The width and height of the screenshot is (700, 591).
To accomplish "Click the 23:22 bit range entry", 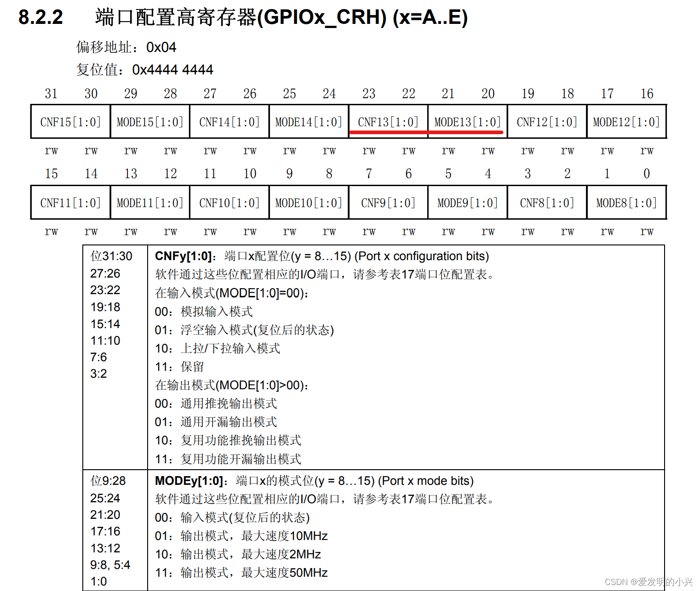I will pos(105,290).
